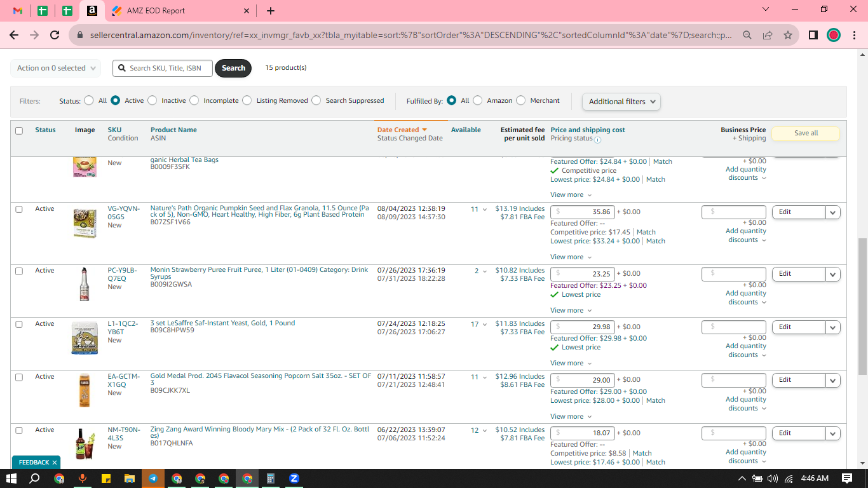Viewport: 868px width, 488px height.
Task: Click the black Search button
Action: [233, 68]
